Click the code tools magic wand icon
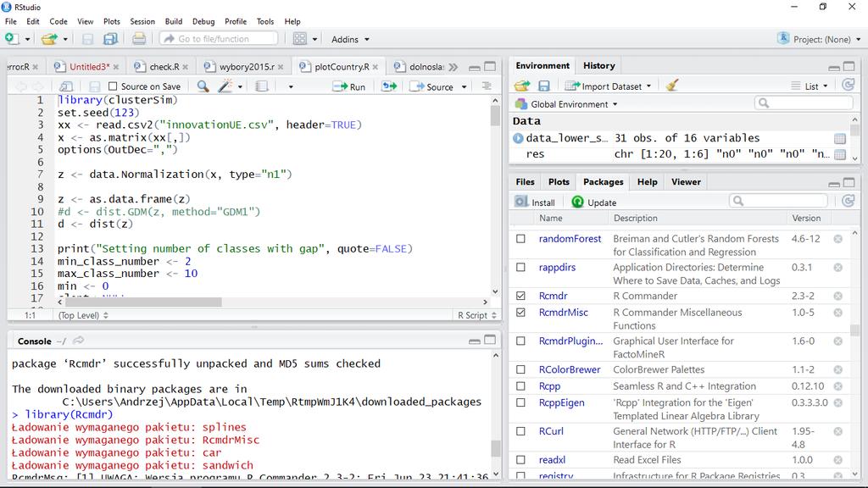 [x=225, y=86]
